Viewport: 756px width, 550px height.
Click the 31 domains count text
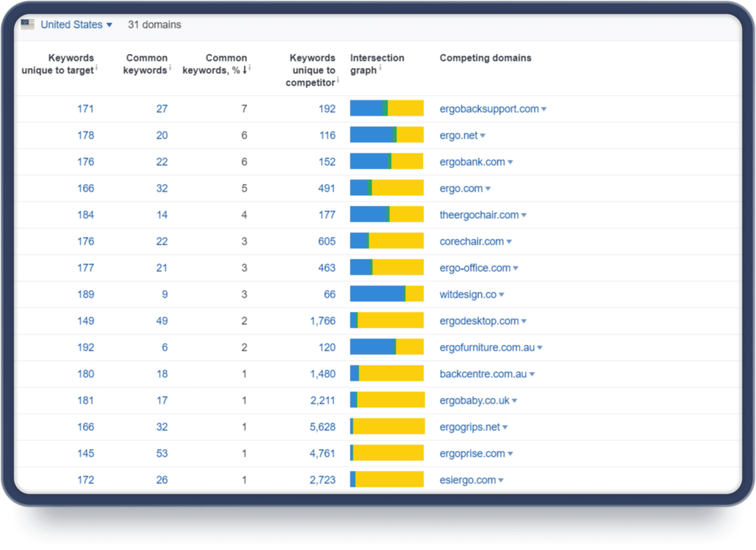pos(154,24)
